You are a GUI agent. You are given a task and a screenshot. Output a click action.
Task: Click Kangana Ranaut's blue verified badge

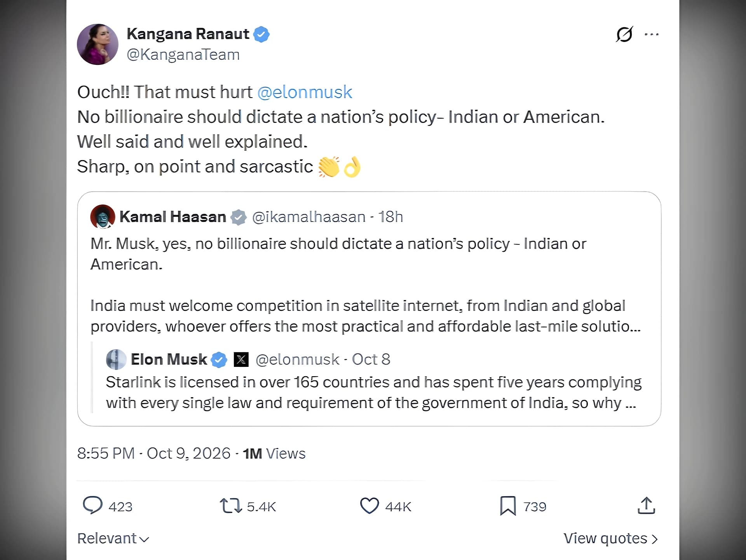(261, 34)
